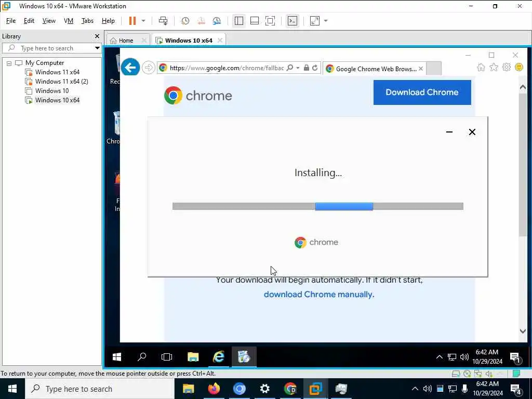Open Firefox from the host taskbar
This screenshot has height=399, width=532.
click(x=214, y=389)
